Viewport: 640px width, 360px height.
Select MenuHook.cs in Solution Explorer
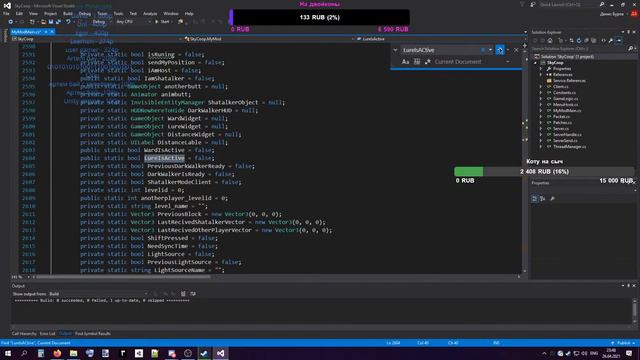click(x=565, y=104)
